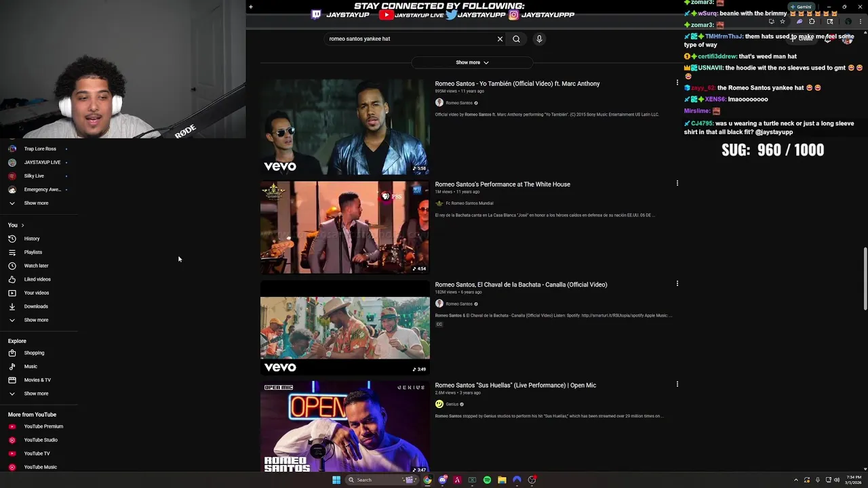Open Chrome's three-dot menu
868x488 pixels.
coord(861,21)
